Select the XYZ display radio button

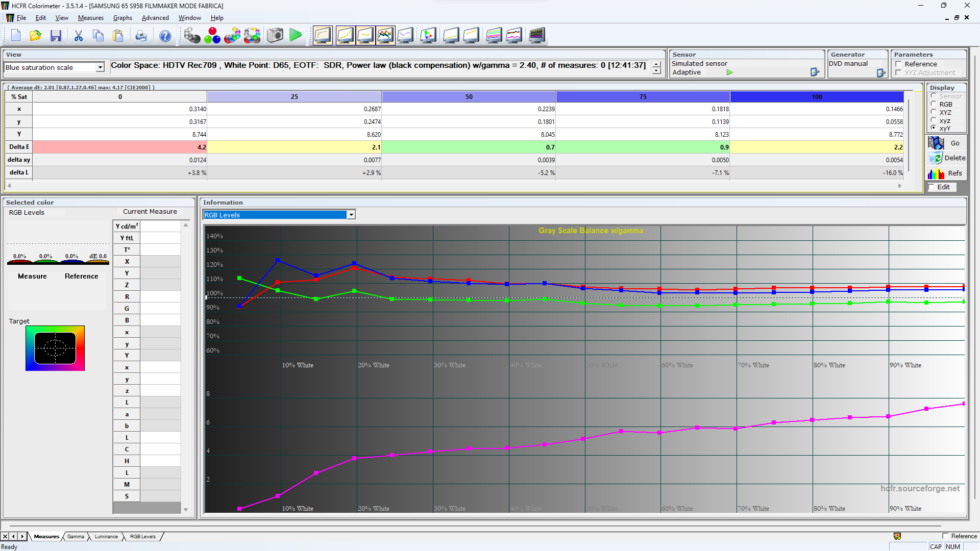point(934,112)
